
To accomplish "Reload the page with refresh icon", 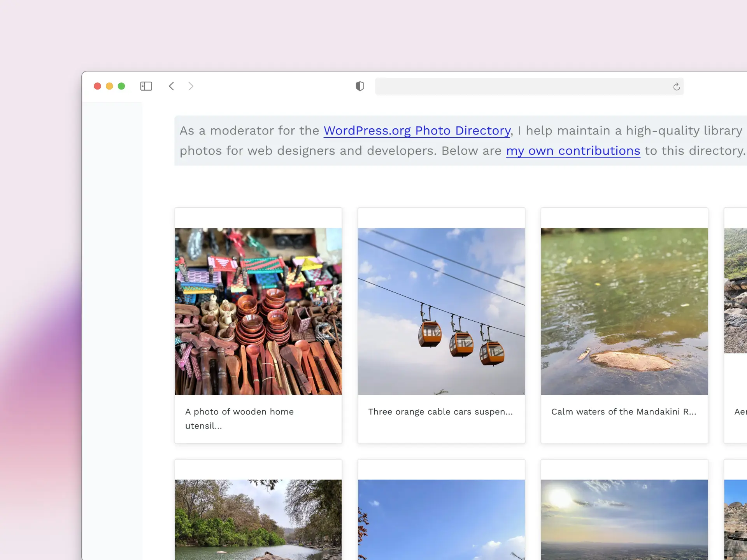I will pos(676,87).
